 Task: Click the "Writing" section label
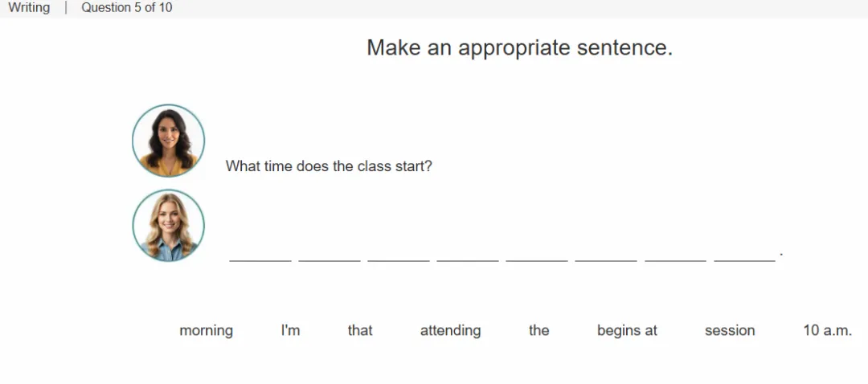pyautogui.click(x=29, y=8)
